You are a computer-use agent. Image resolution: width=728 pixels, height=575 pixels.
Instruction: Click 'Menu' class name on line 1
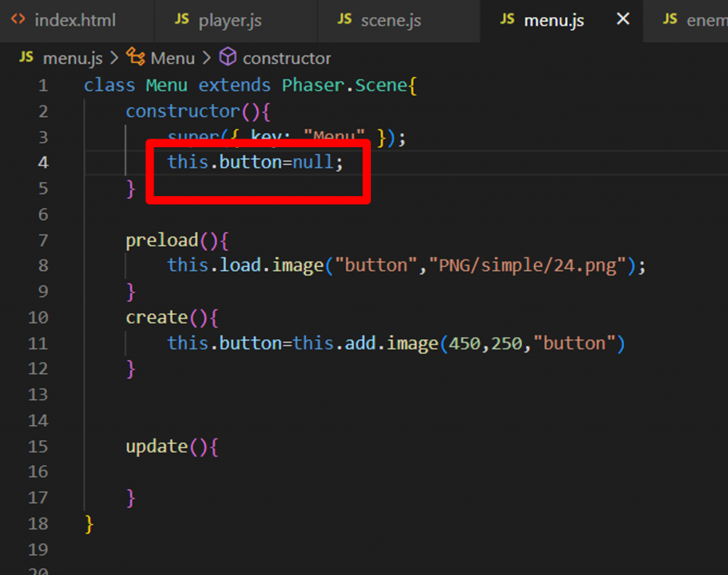[x=166, y=86]
